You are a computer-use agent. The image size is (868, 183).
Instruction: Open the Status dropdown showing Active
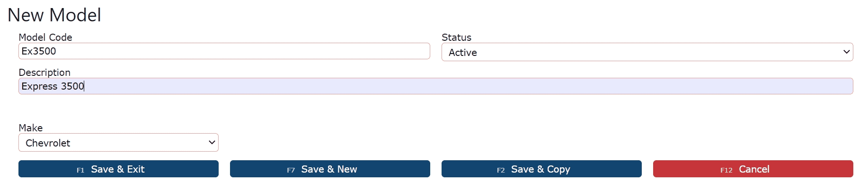647,52
